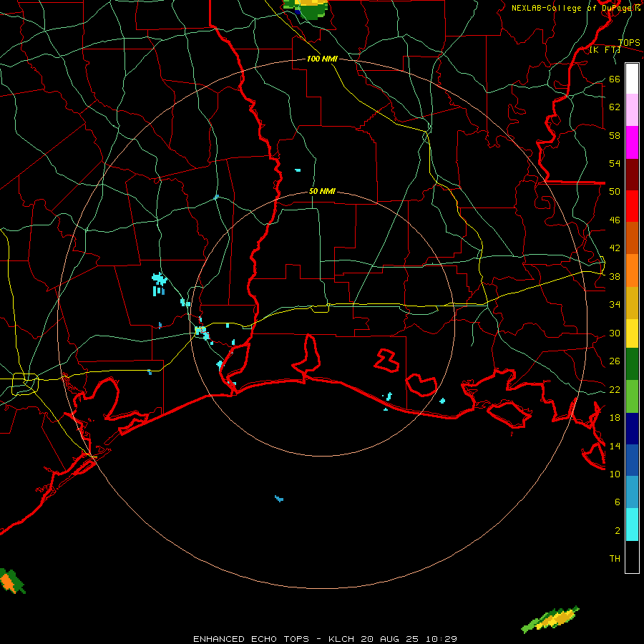The image size is (644, 644).
Task: Click the 42 value on the scale
Action: click(x=615, y=248)
